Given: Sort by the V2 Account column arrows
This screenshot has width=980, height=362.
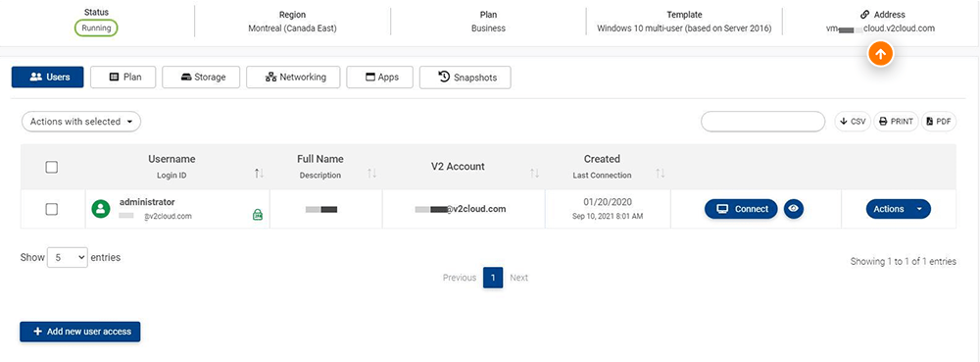Looking at the screenshot, I should point(534,174).
